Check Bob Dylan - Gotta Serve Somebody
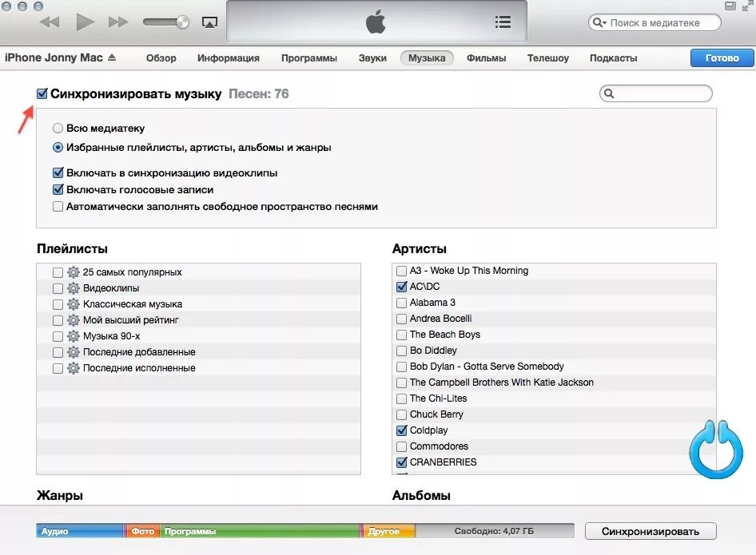Screen dimensions: 756x555 (401, 367)
